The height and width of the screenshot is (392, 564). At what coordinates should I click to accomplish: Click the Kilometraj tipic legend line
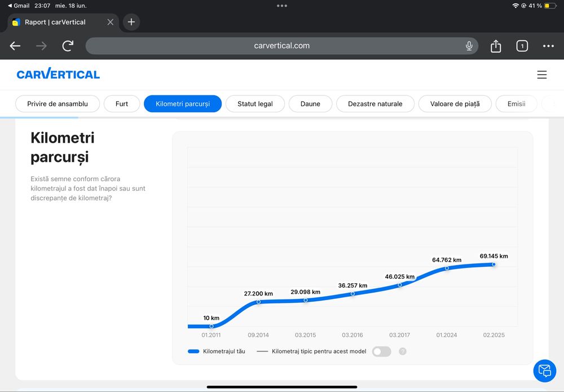pyautogui.click(x=262, y=351)
